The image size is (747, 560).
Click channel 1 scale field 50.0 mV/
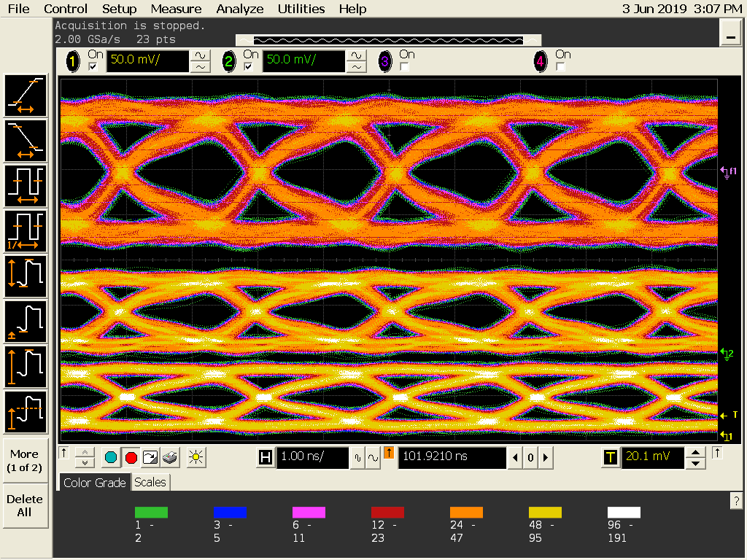(x=147, y=61)
